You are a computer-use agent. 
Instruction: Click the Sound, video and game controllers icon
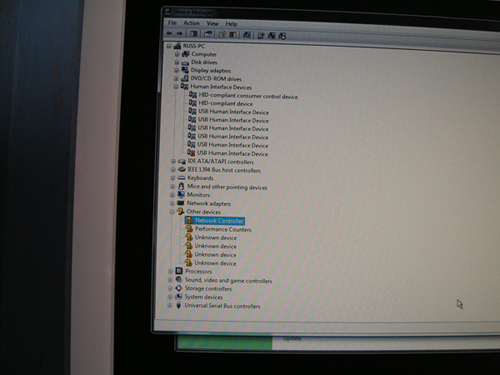point(179,279)
